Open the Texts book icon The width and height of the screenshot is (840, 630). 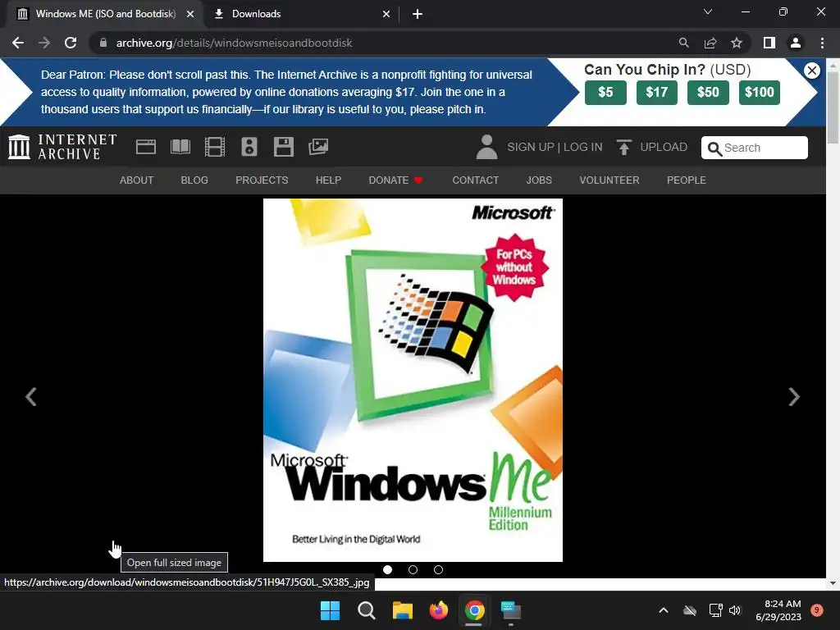click(180, 147)
